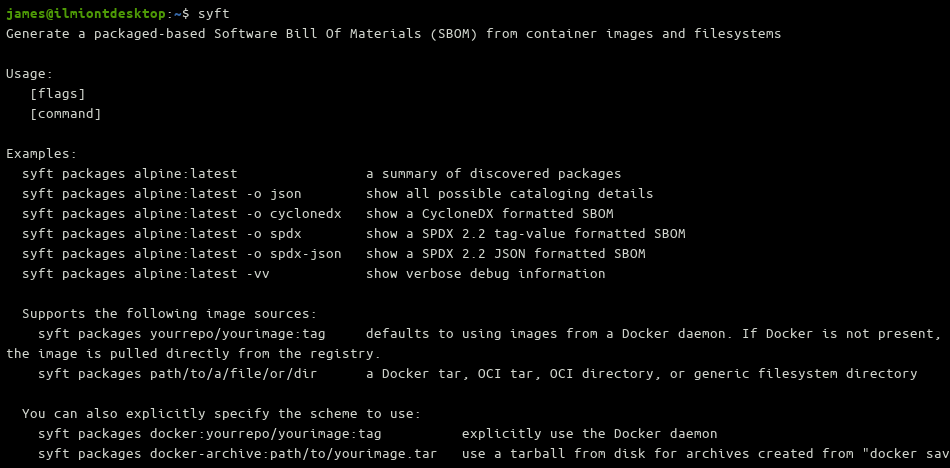Click the -o spdx-json flag text
950x468 pixels.
tap(293, 253)
